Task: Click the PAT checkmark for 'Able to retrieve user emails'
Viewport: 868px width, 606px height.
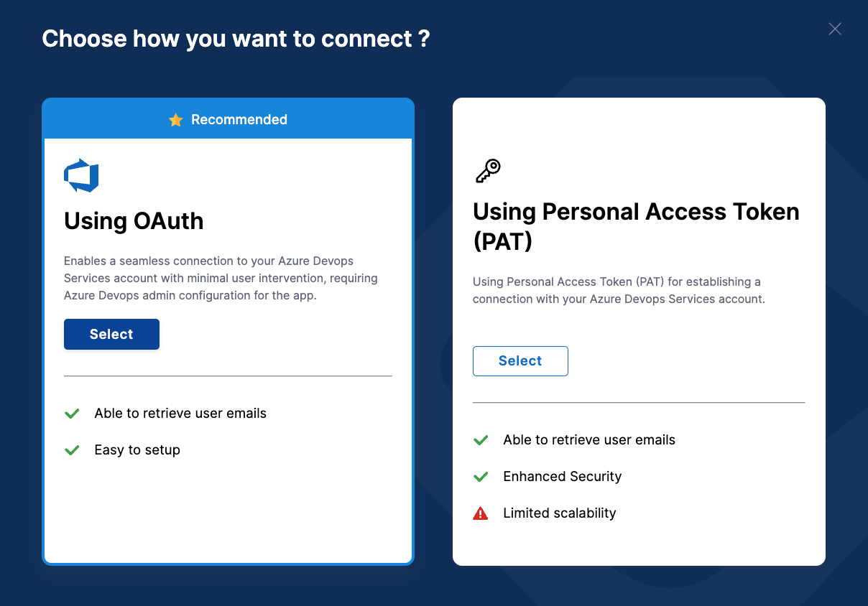Action: click(x=480, y=439)
